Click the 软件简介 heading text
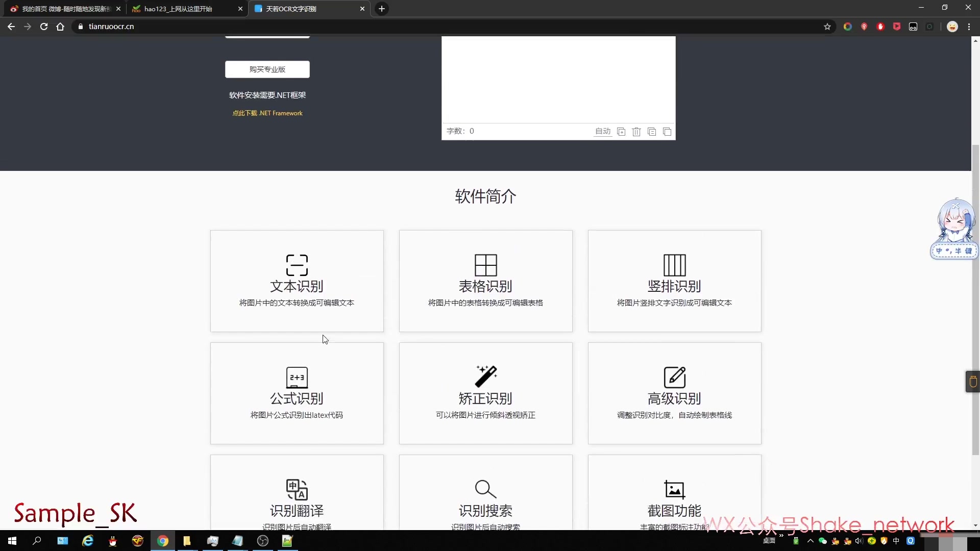 (485, 196)
